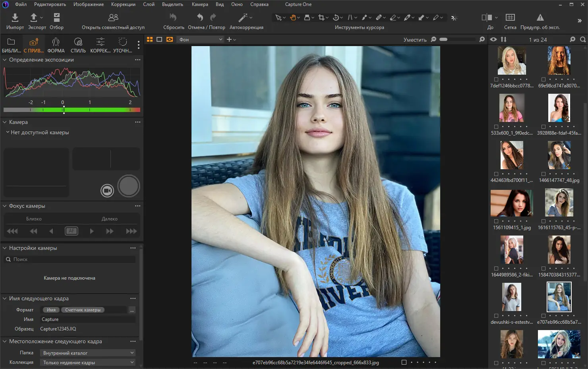Viewport: 588px width, 369px height.
Task: Click the Импорт (Import) icon
Action: coord(15,17)
